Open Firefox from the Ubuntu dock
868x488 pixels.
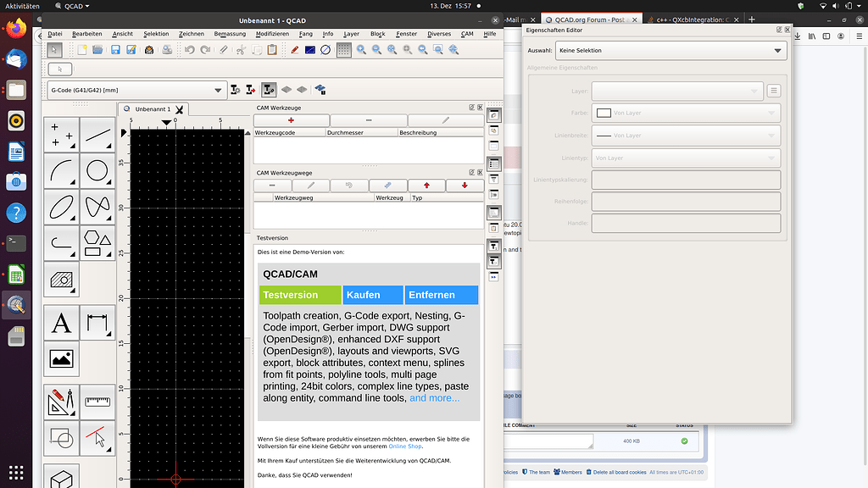pyautogui.click(x=16, y=28)
